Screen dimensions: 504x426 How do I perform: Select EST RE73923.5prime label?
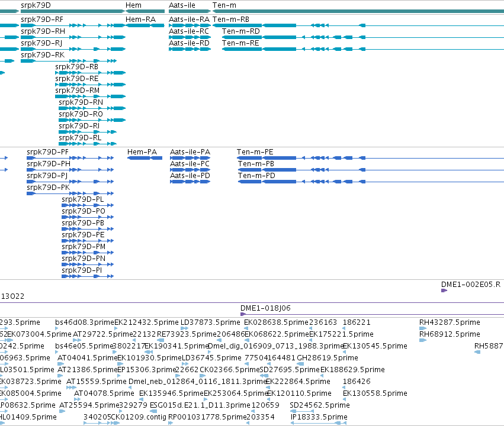coord(187,334)
